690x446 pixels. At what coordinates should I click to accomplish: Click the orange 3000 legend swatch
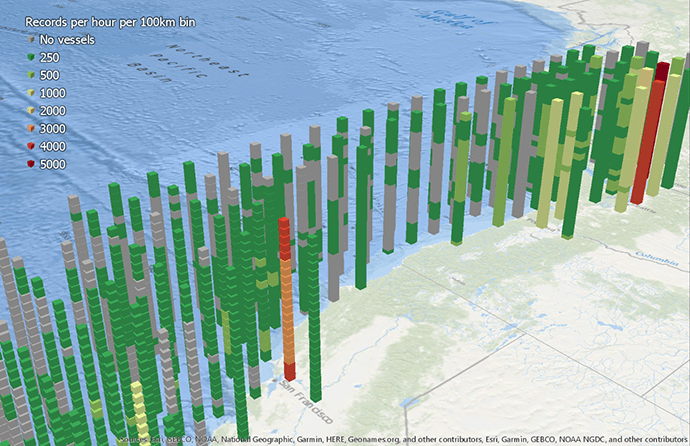pos(31,128)
